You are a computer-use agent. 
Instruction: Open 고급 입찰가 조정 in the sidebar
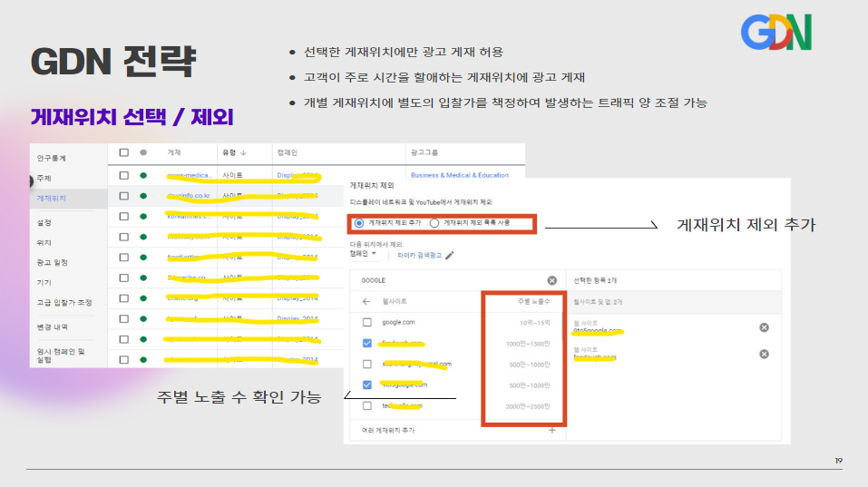click(64, 302)
